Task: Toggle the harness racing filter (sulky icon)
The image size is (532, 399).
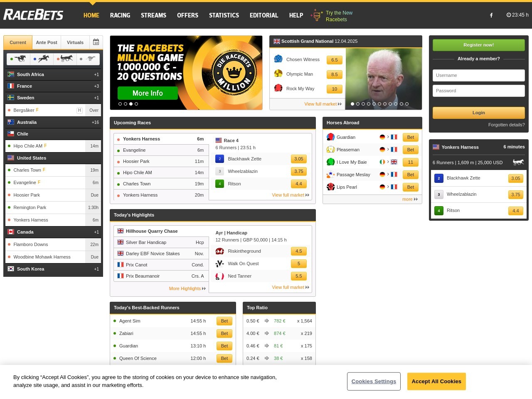Action: [65, 59]
